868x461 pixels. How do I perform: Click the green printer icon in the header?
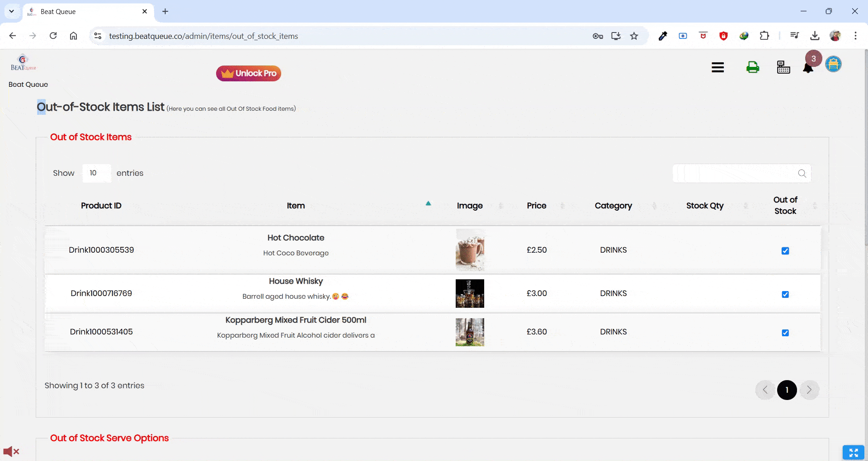(752, 67)
